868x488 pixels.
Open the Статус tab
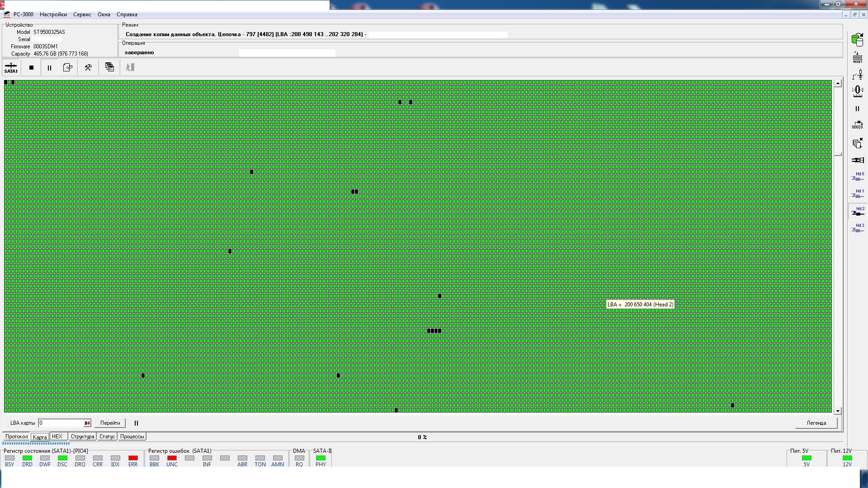point(107,436)
